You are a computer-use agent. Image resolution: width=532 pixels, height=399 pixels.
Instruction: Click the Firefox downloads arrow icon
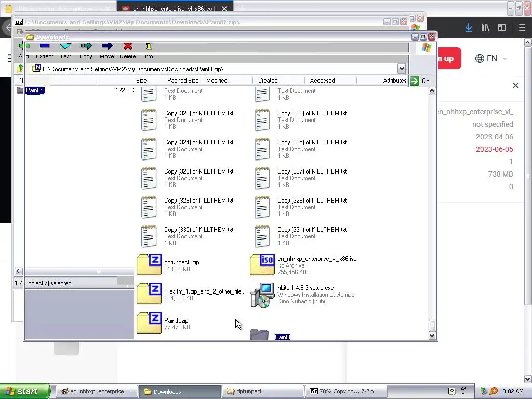[469, 28]
